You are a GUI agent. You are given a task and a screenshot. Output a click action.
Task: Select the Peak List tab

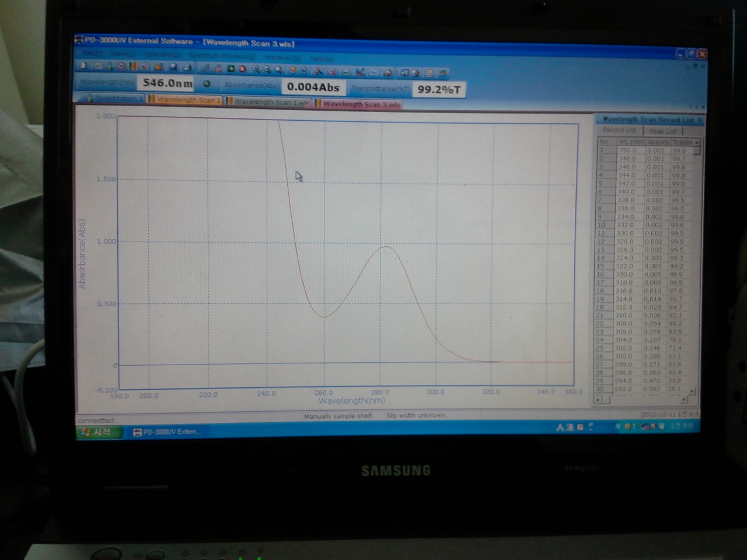point(663,131)
